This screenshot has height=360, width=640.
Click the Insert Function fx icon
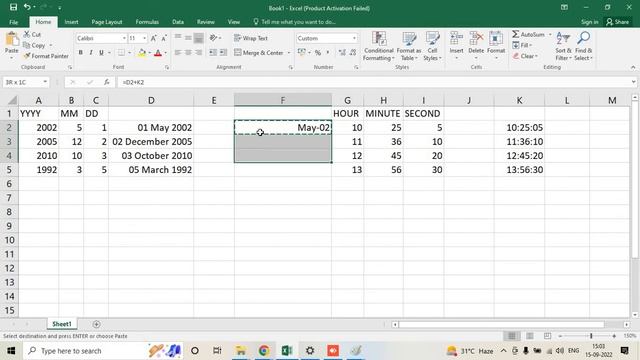(x=107, y=82)
